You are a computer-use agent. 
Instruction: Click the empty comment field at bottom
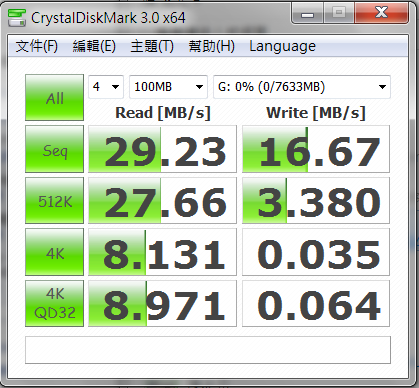(208, 350)
